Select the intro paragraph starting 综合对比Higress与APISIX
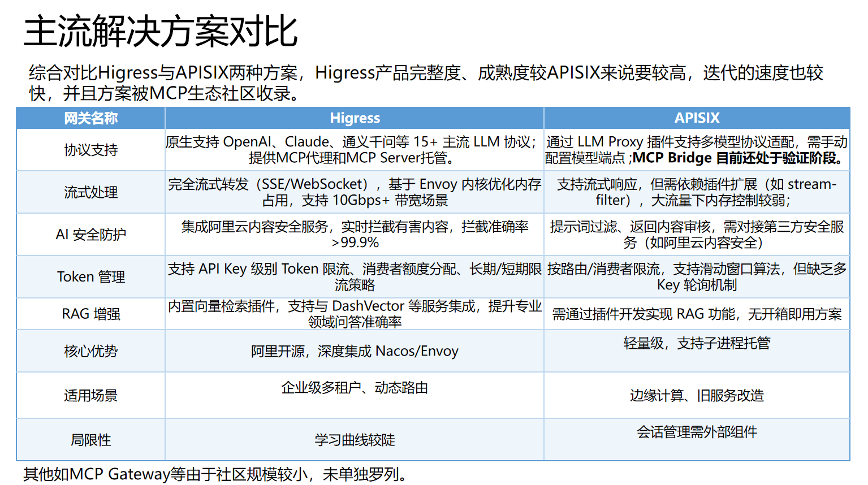 (x=426, y=83)
